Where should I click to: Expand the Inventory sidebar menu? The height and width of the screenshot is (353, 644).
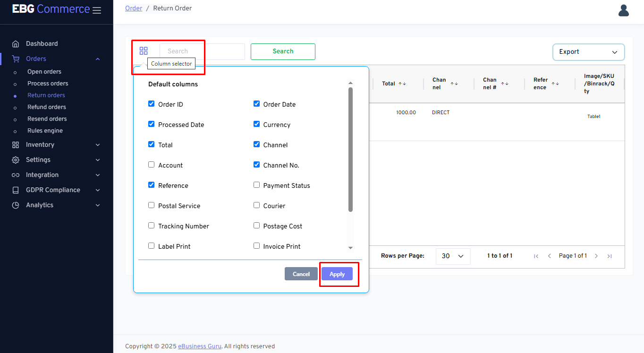[56, 145]
